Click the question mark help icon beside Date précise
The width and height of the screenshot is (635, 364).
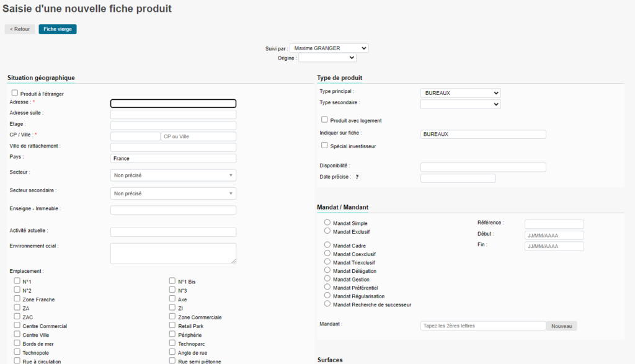(x=357, y=177)
